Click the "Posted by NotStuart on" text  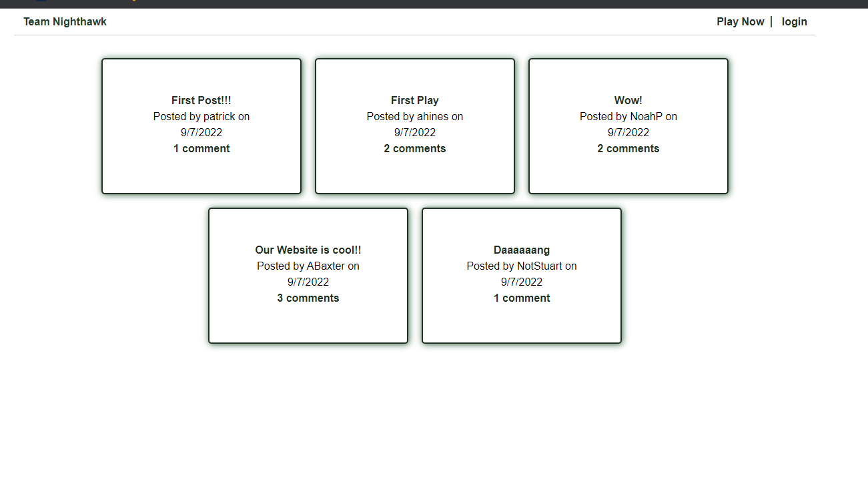(x=521, y=266)
